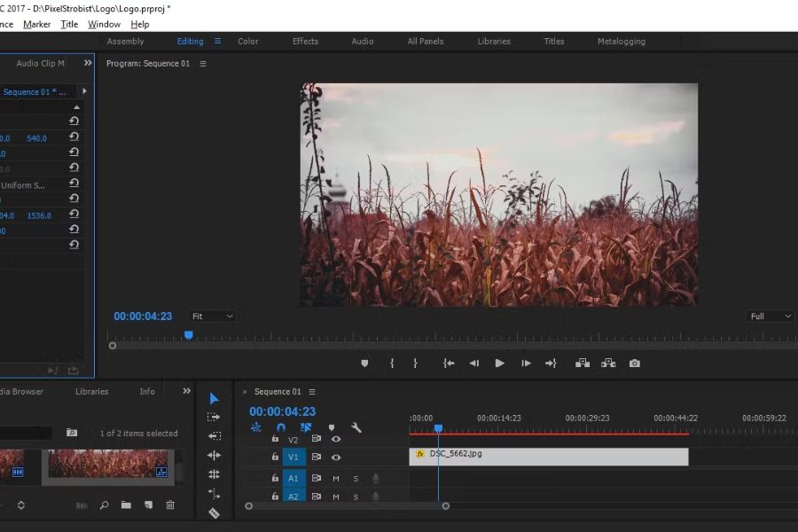The height and width of the screenshot is (532, 798).
Task: Open the Window menu
Action: pyautogui.click(x=104, y=24)
